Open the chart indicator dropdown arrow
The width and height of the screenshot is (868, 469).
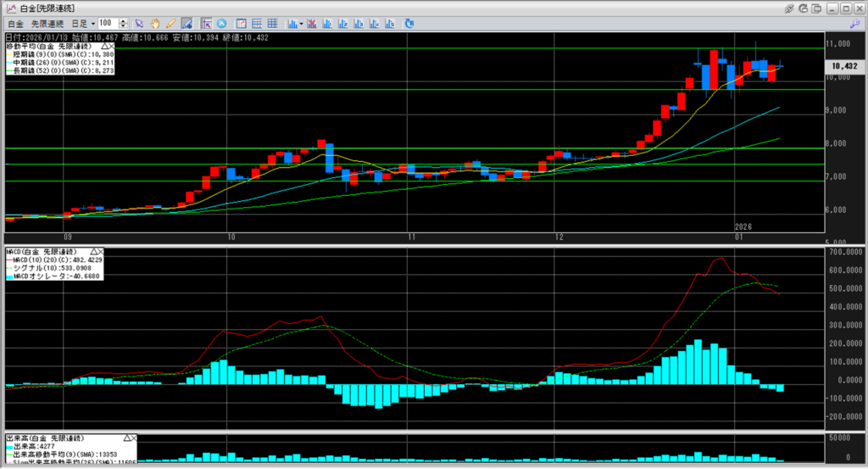[301, 23]
